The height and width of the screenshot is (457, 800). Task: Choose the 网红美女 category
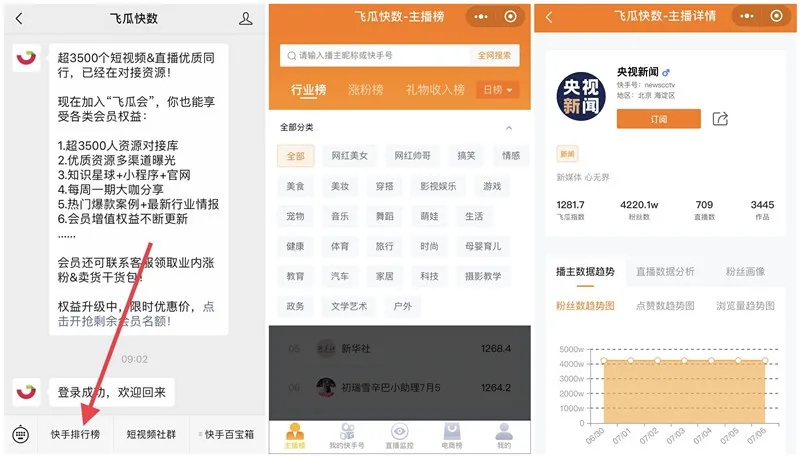click(x=349, y=156)
